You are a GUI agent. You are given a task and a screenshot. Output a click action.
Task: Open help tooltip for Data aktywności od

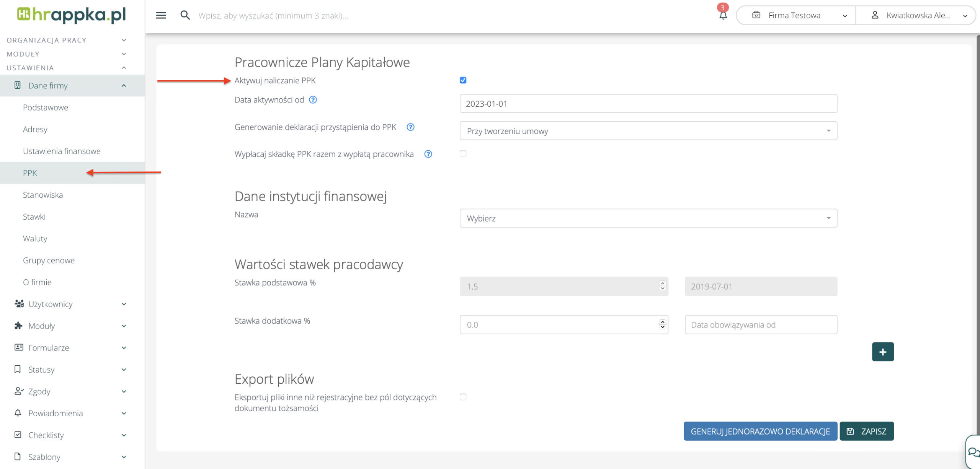313,100
